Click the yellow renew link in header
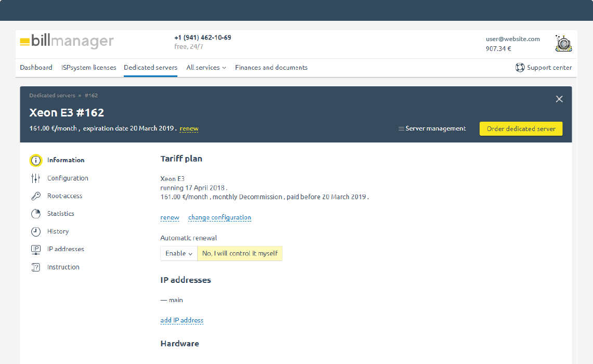 coord(189,128)
